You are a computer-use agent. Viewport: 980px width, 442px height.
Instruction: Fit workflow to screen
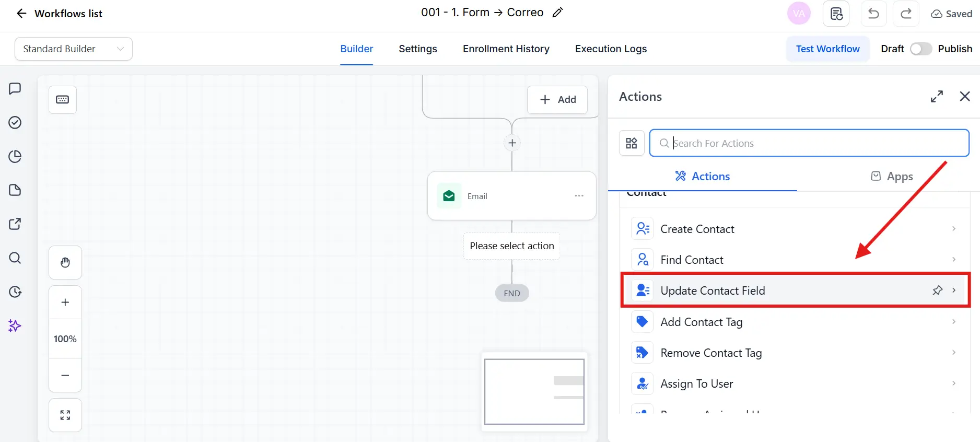(x=65, y=415)
